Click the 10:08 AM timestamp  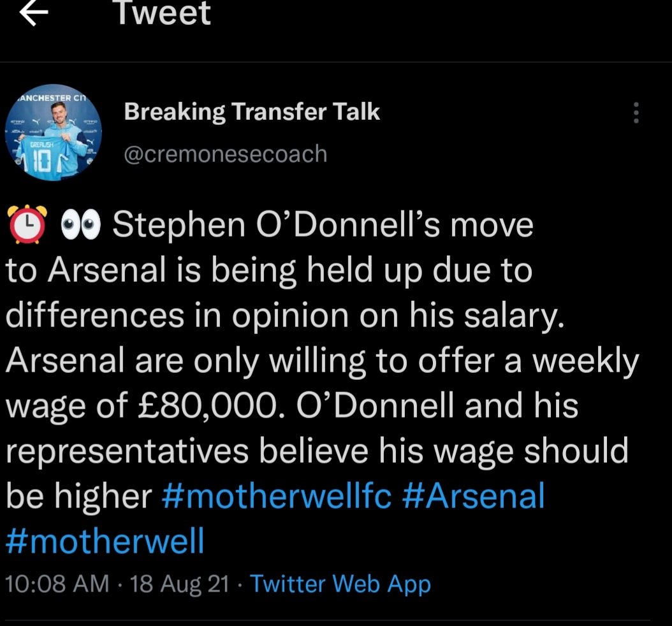(57, 584)
